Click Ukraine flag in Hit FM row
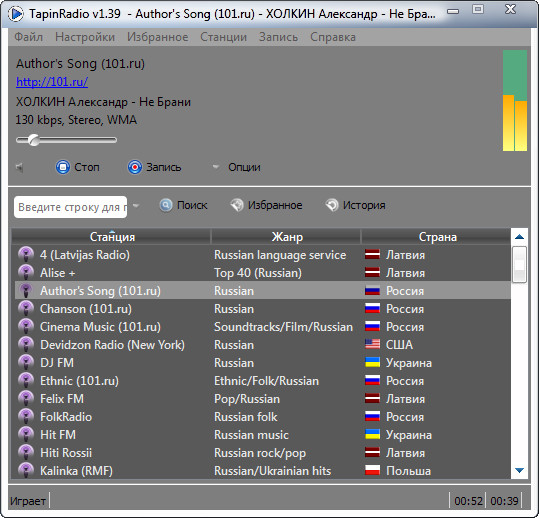Screen dimensions: 539x518 [372, 434]
